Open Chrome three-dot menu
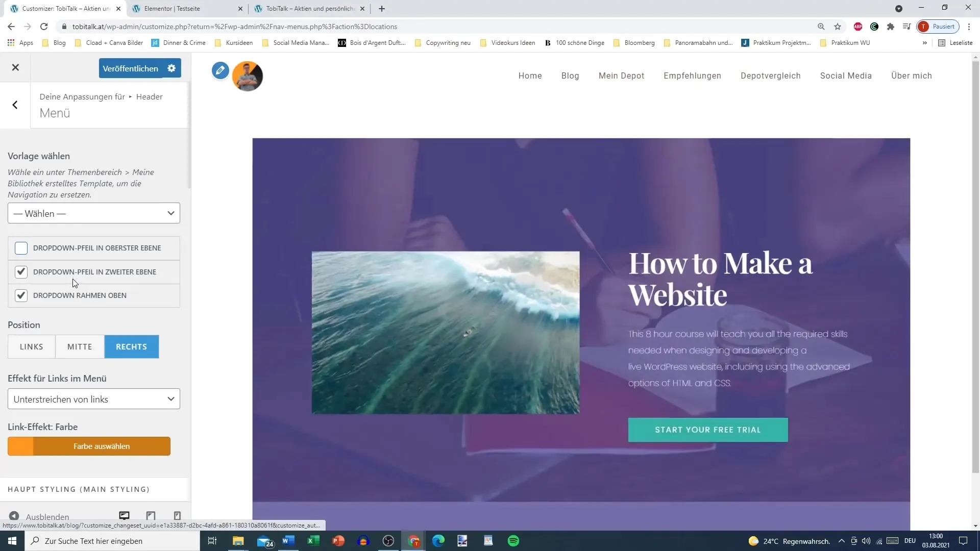The image size is (980, 551). pos(969,27)
